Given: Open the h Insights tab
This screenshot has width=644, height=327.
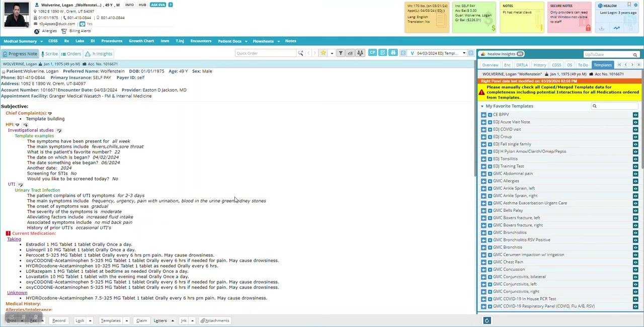Looking at the screenshot, I should [99, 54].
